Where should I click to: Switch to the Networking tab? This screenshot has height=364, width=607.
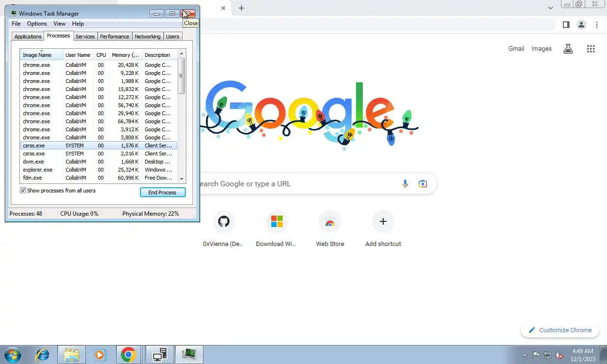click(x=147, y=36)
